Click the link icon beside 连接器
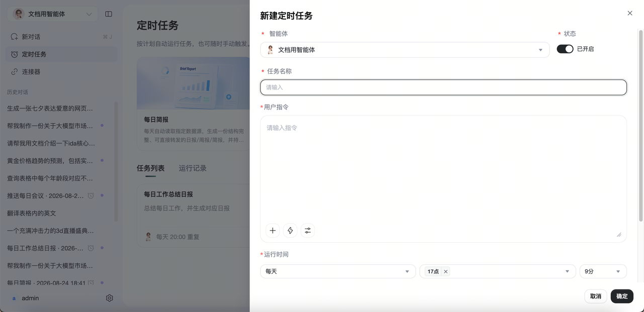Screen dimensions: 644x312 pyautogui.click(x=15, y=72)
